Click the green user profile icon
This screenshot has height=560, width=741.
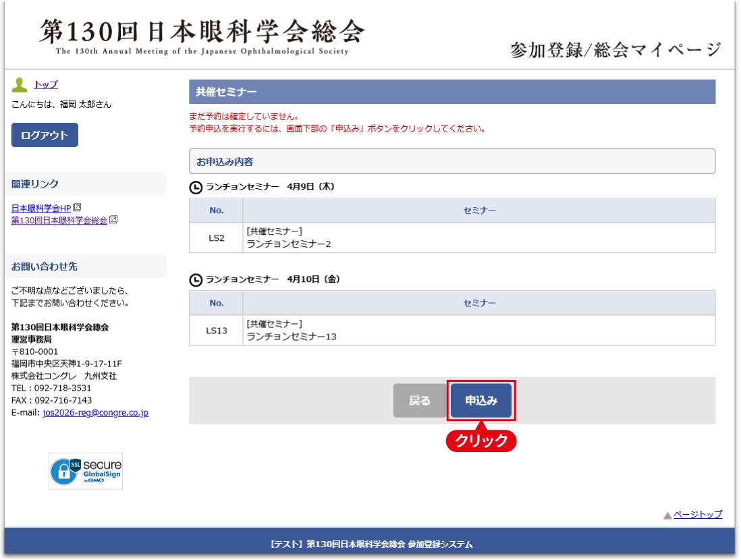click(x=20, y=84)
